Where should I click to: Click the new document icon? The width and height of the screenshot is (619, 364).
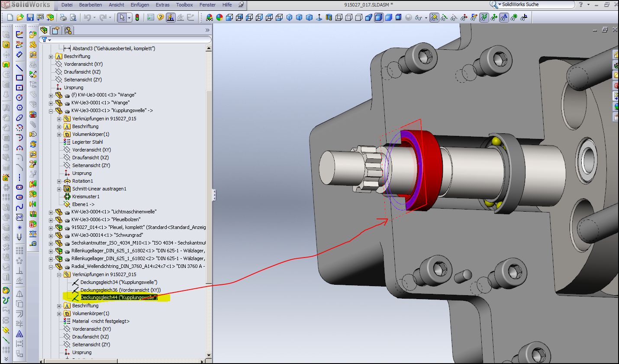(10, 18)
